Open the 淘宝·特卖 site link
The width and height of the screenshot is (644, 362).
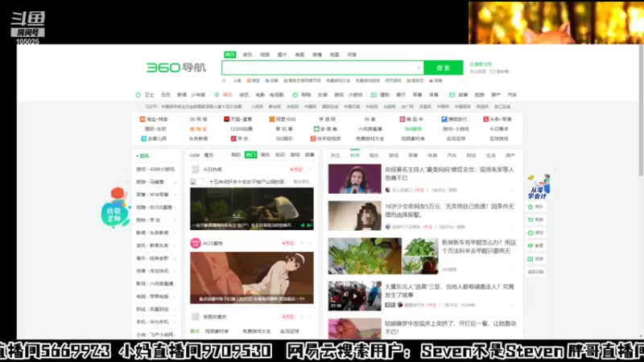pyautogui.click(x=154, y=119)
